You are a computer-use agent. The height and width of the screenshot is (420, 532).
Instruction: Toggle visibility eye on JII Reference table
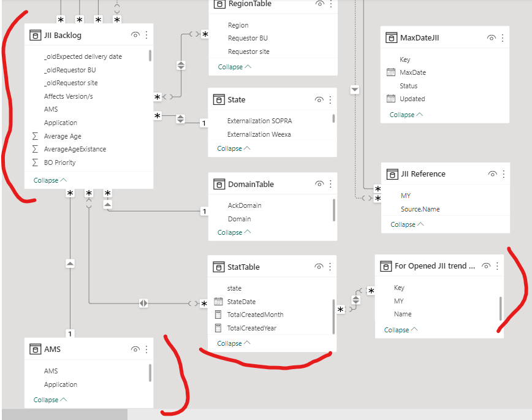[492, 174]
